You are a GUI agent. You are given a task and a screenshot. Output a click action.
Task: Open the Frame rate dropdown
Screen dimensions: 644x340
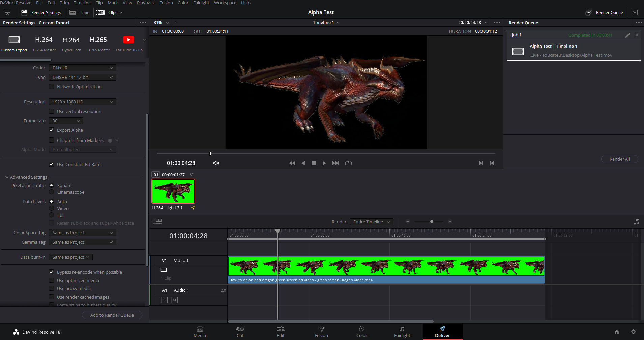(x=66, y=121)
